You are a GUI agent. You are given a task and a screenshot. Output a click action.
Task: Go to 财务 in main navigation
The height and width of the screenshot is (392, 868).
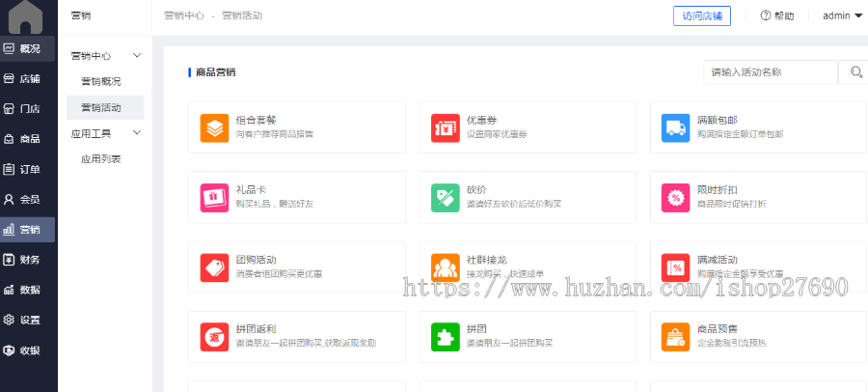(28, 260)
